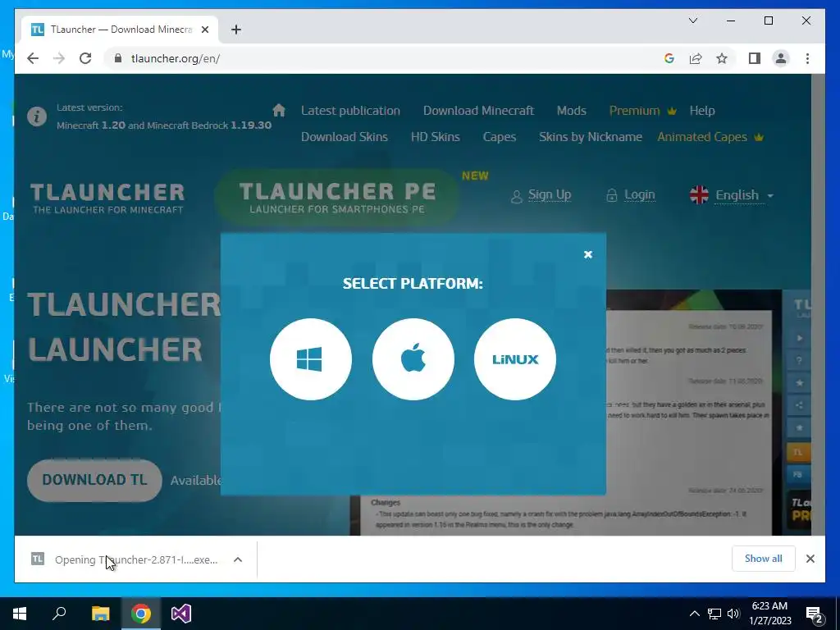Viewport: 840px width, 630px height.
Task: Choose the Windows platform icon
Action: 311,359
